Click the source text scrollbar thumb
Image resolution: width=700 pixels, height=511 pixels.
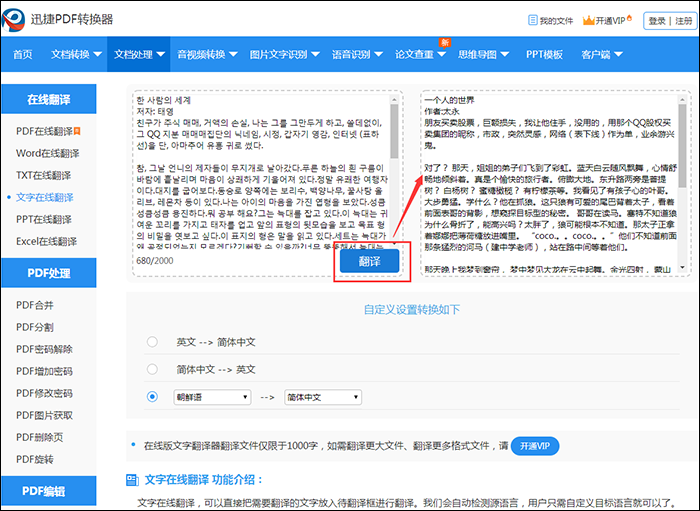[394, 131]
